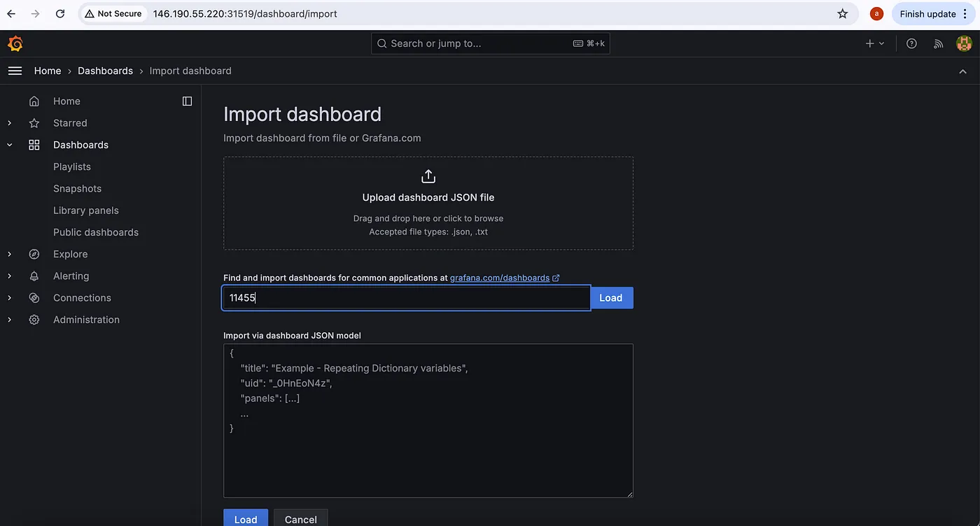Click the Finish update button

click(x=927, y=14)
